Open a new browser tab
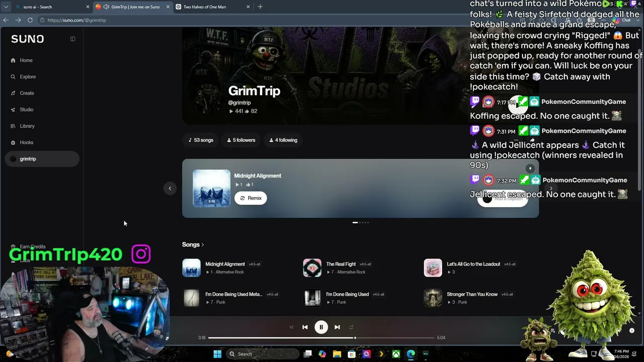Image resolution: width=644 pixels, height=362 pixels. (260, 7)
